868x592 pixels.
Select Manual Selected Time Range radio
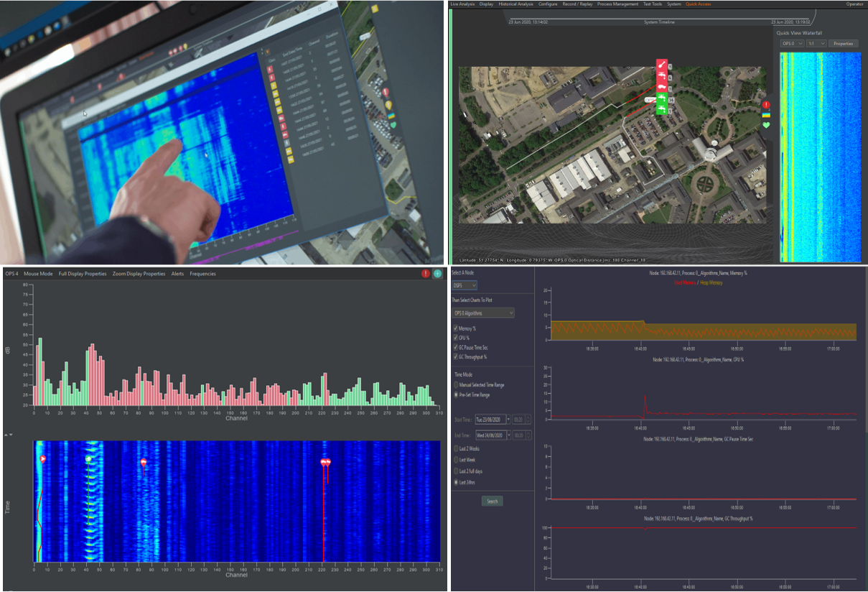[456, 385]
